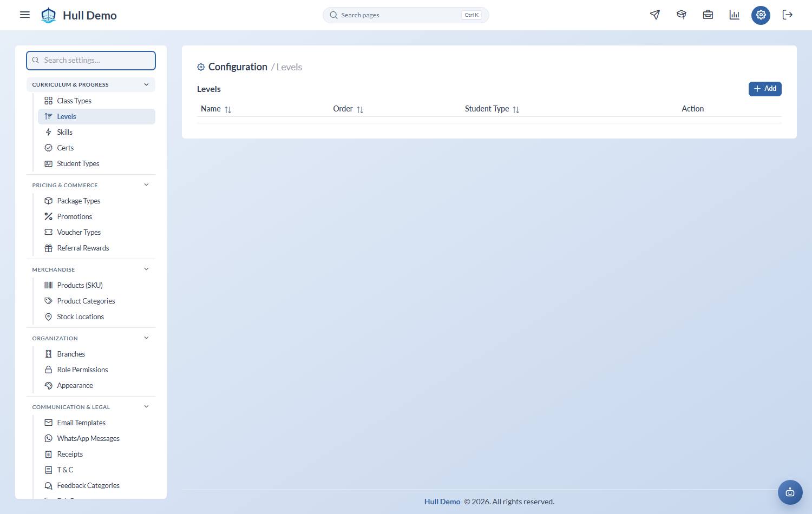The image size is (812, 514).
Task: Click the Configuration gear icon in breadcrumb
Action: (201, 67)
